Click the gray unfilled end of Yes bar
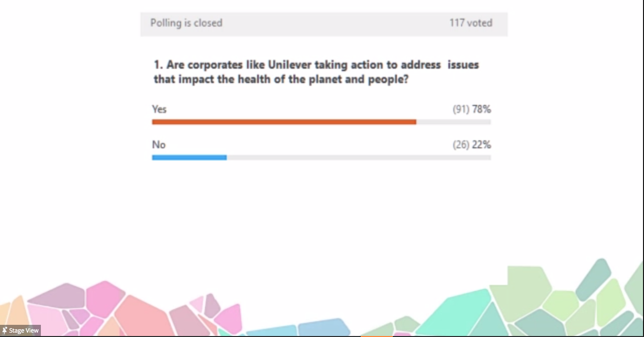 click(453, 122)
